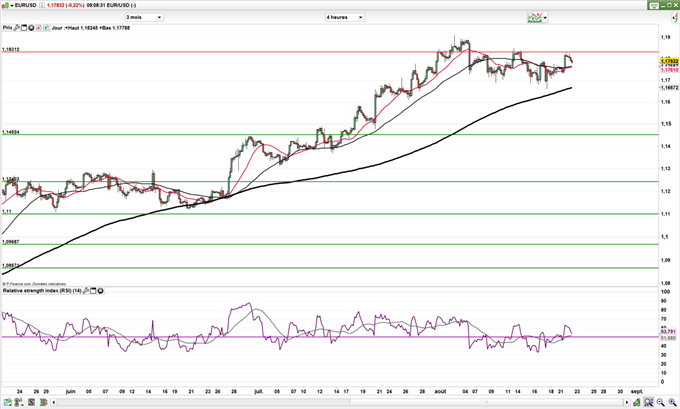680x409 pixels.
Task: Click the last magnifier icon at bottom right
Action: pos(672,402)
